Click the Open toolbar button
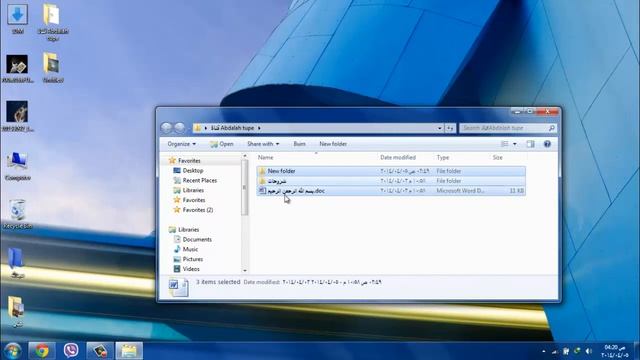This screenshot has width=640, height=360. click(222, 144)
